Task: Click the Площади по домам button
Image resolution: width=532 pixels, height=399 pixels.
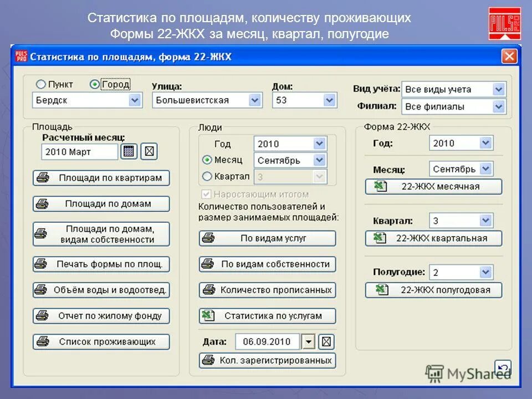Action: (x=101, y=204)
